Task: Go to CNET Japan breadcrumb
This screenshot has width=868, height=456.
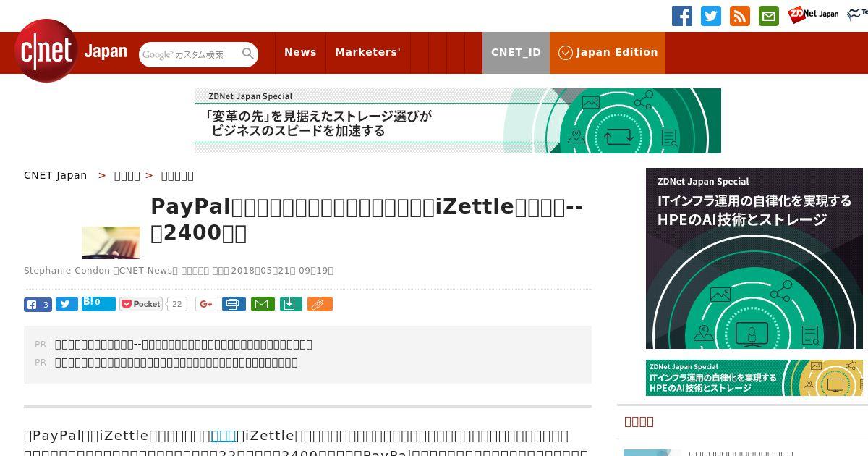Action: pos(55,175)
